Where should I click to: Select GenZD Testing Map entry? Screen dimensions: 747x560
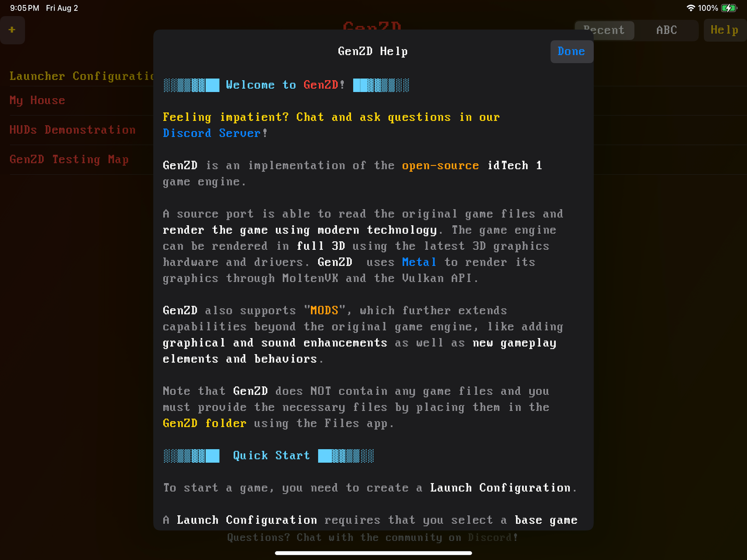click(69, 159)
